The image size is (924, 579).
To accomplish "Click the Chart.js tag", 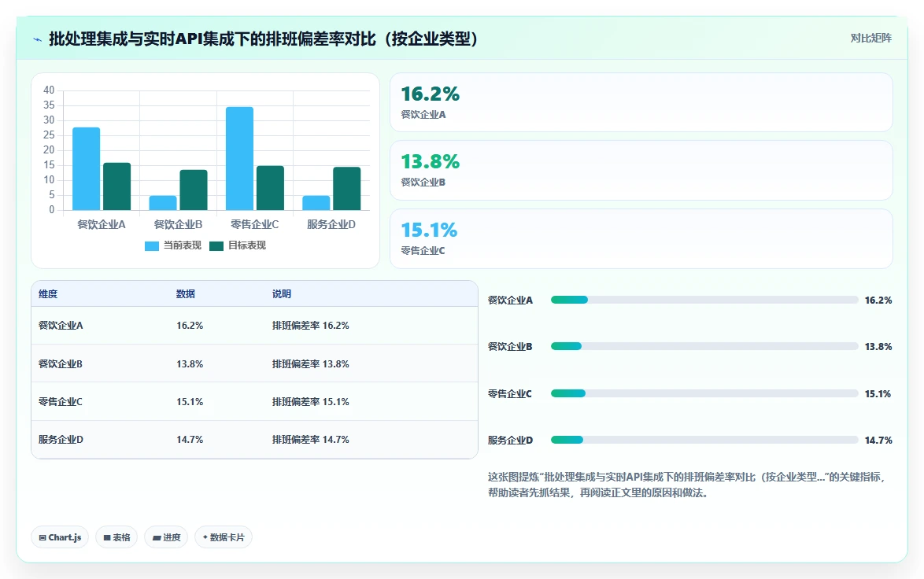I will pyautogui.click(x=60, y=537).
